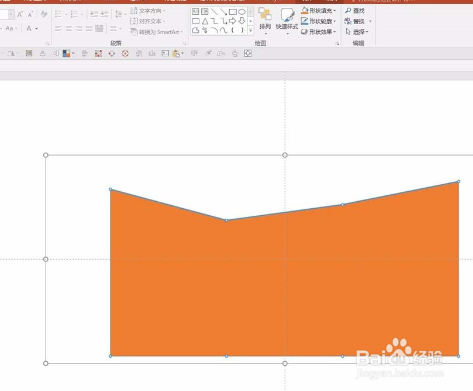Screen dimensions: 473x391
Task: Open the drawing group dialog launcher
Action: click(x=337, y=43)
